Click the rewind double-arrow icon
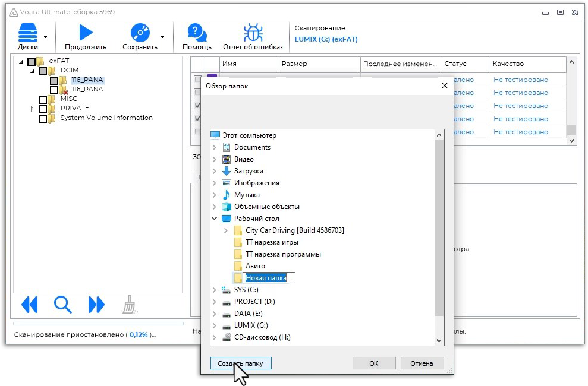The height and width of the screenshot is (386, 588). click(x=29, y=305)
